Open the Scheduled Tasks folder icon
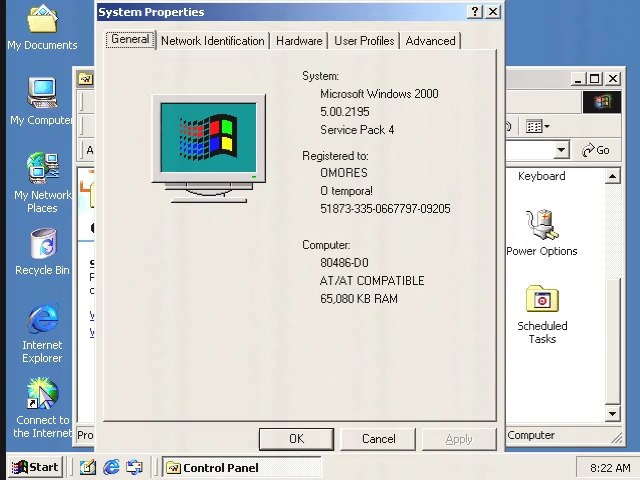The image size is (640, 480). pos(542,314)
